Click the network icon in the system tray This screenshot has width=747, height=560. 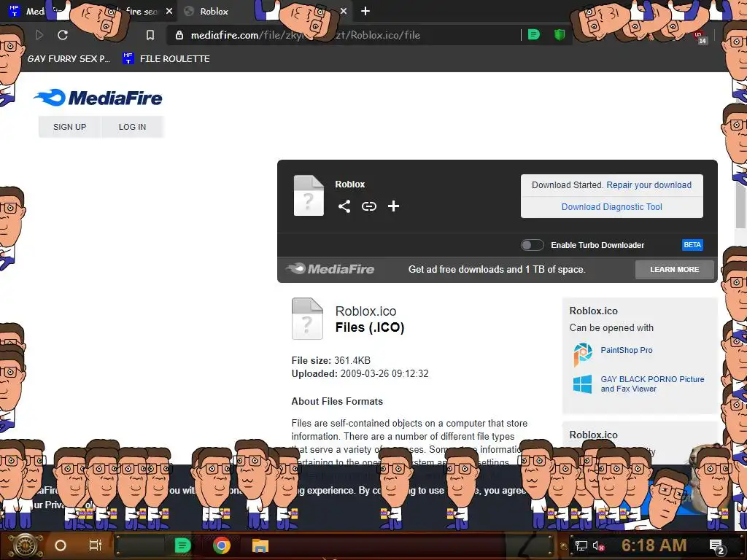tap(581, 545)
